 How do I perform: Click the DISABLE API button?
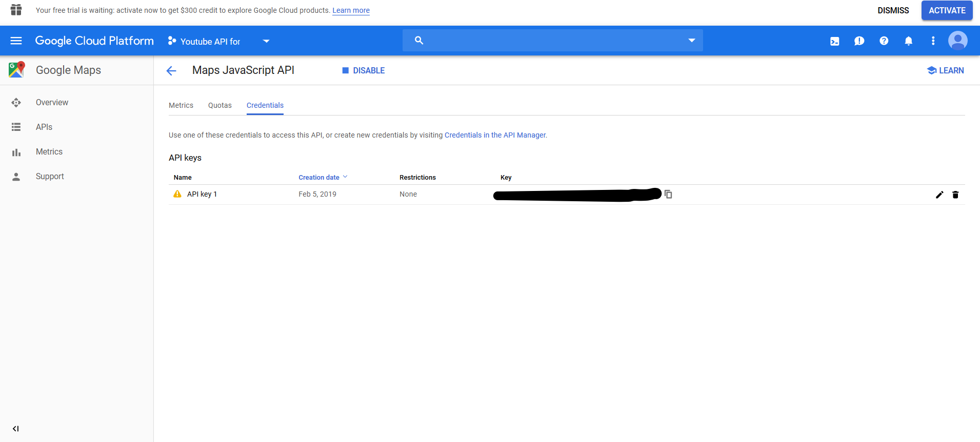(363, 70)
